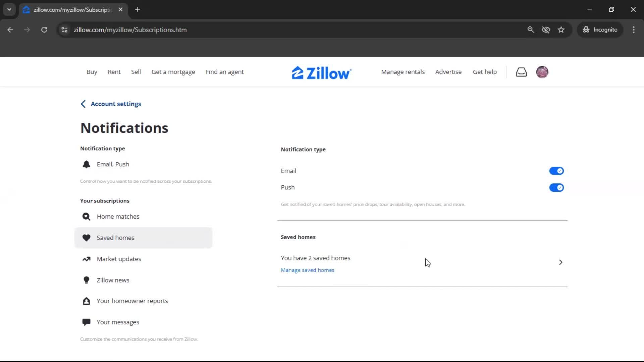The image size is (644, 362).
Task: Go back via Account settings chevron
Action: point(83,104)
